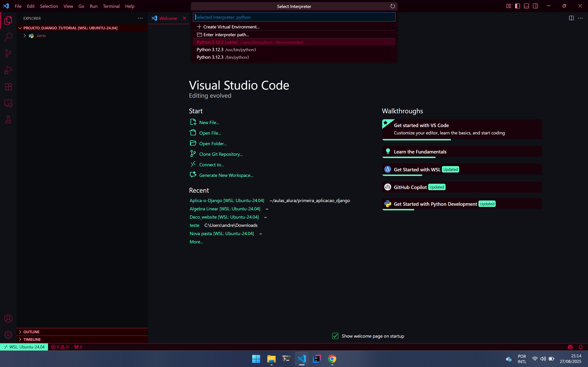Expand the OUTLINE section
Viewport: 588px width, 367px height.
coord(31,332)
